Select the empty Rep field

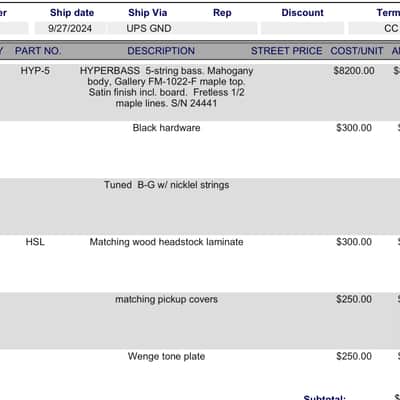pyautogui.click(x=222, y=28)
